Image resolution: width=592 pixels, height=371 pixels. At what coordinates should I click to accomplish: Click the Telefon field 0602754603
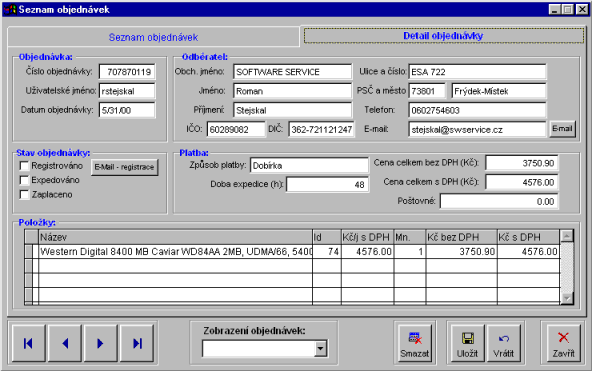(477, 110)
